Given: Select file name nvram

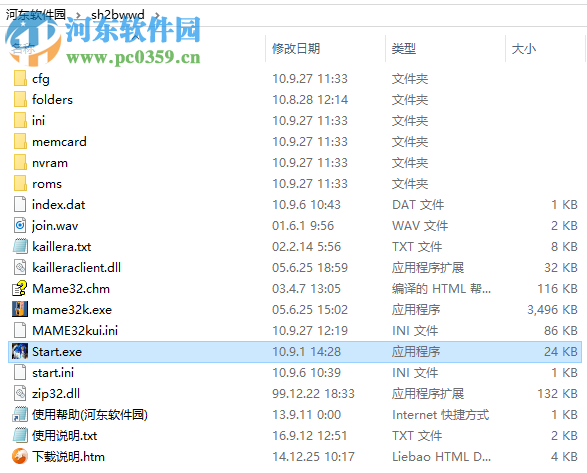Looking at the screenshot, I should 50,163.
